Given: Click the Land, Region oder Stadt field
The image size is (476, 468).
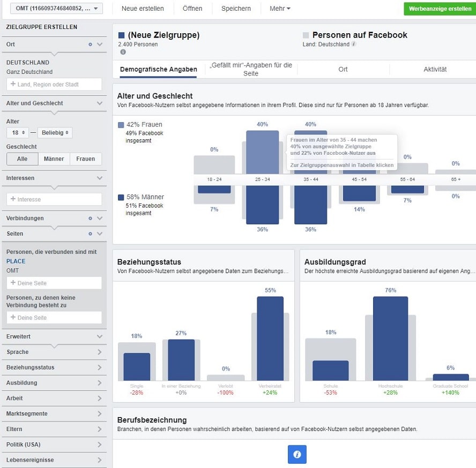Looking at the screenshot, I should tap(54, 84).
